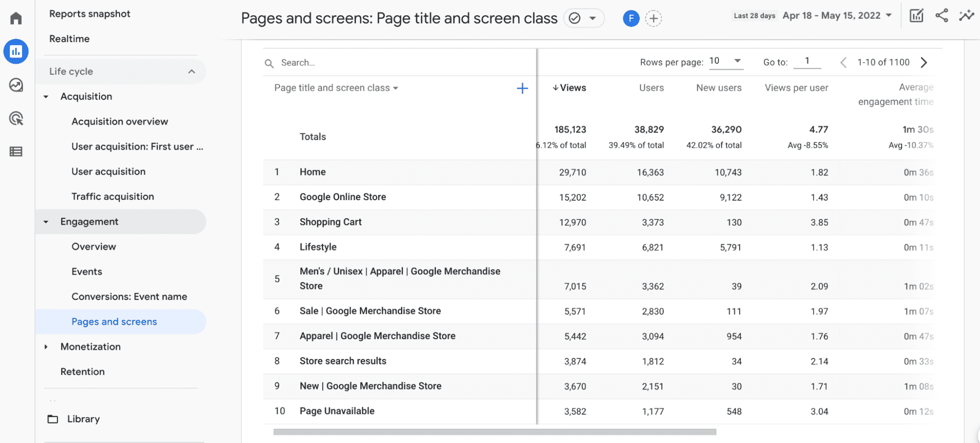The image size is (980, 443).
Task: Open the Realtime report
Action: coord(70,39)
